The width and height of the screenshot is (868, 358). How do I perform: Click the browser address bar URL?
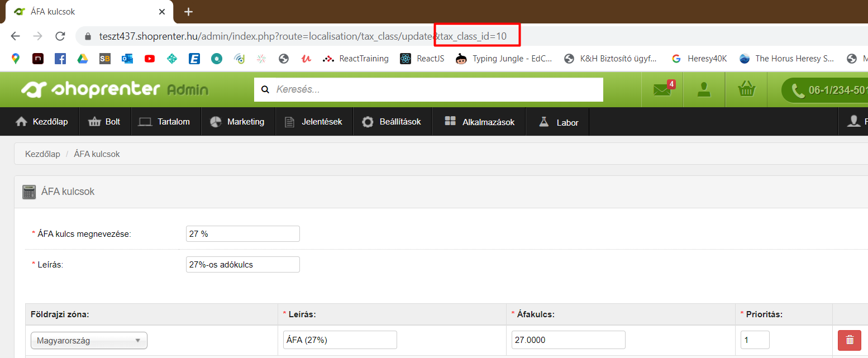[x=303, y=36]
